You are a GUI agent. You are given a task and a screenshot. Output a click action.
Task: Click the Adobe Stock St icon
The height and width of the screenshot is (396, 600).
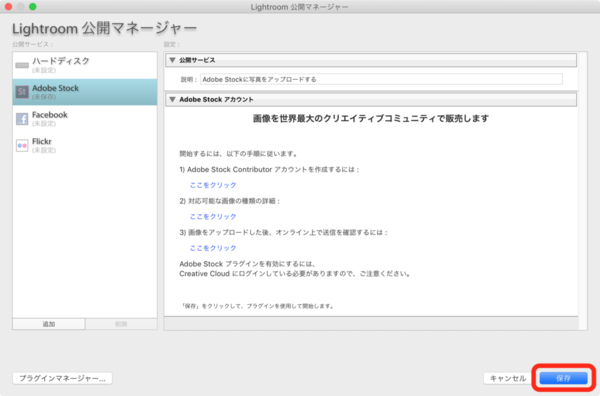[x=22, y=92]
